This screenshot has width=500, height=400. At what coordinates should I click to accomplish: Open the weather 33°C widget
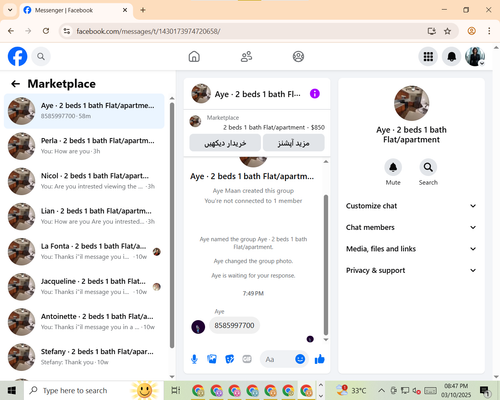point(351,390)
